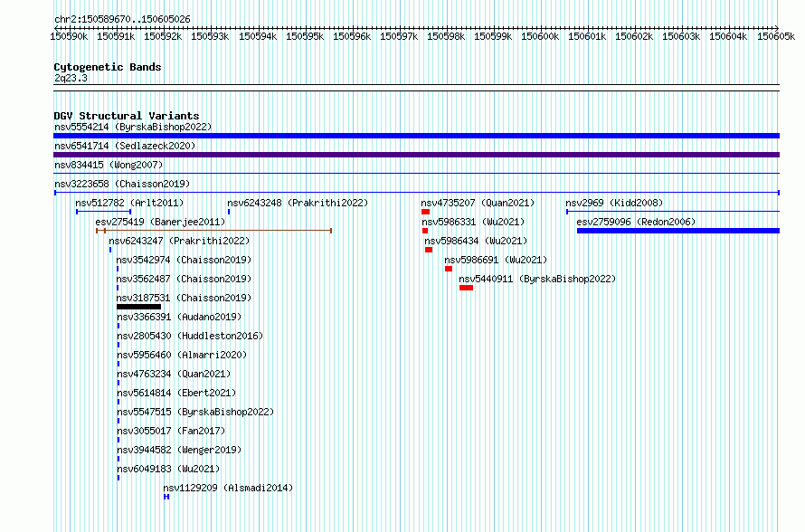This screenshot has width=805, height=532.
Task: Click the 150600k ruler tick label
Action: click(540, 36)
